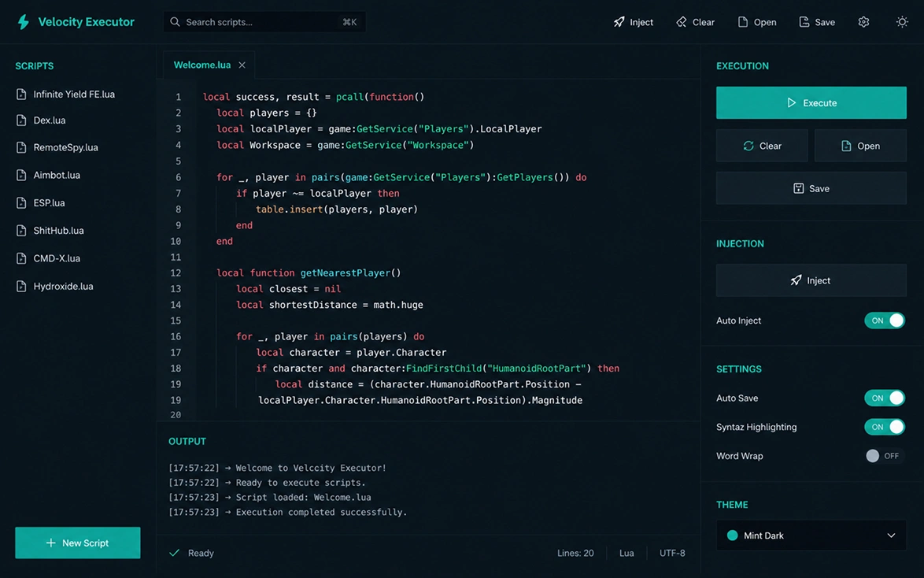Click the ⌘K shortcut hint in search

coord(349,22)
